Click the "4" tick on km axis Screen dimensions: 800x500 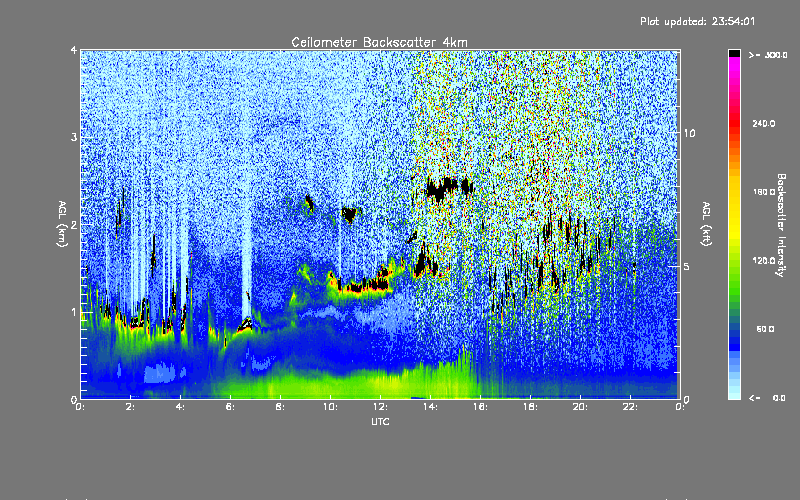tap(74, 50)
